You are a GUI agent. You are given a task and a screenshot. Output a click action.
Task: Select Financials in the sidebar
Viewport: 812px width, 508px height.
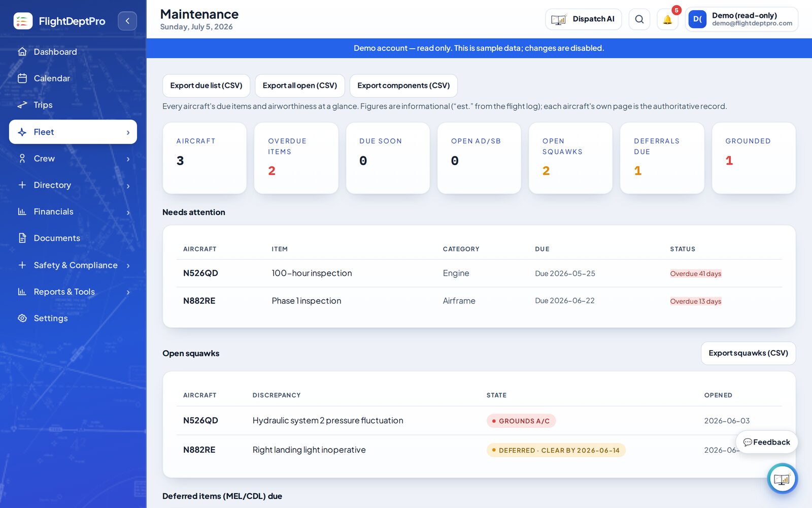(73, 211)
